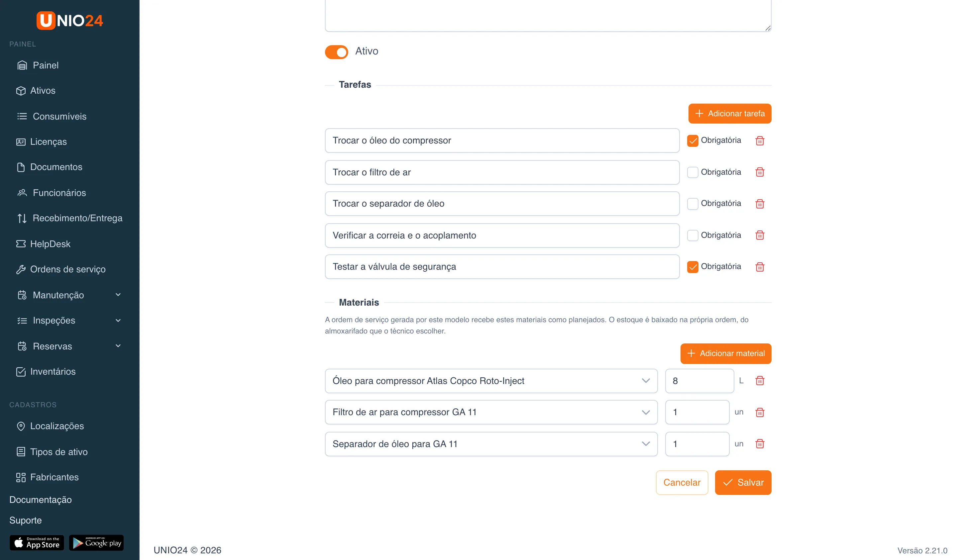Check Obrigatória for 'Verificar a correia e o acoplamento'
Image resolution: width=957 pixels, height=560 pixels.
692,235
